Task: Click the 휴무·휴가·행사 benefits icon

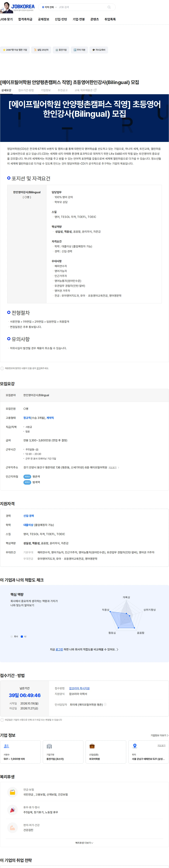Action: [12, 810]
